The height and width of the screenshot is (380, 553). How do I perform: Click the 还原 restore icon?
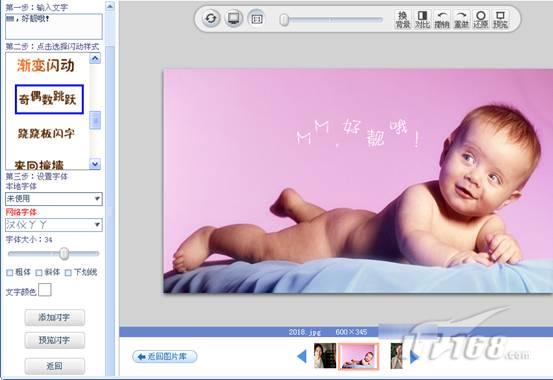pyautogui.click(x=481, y=19)
